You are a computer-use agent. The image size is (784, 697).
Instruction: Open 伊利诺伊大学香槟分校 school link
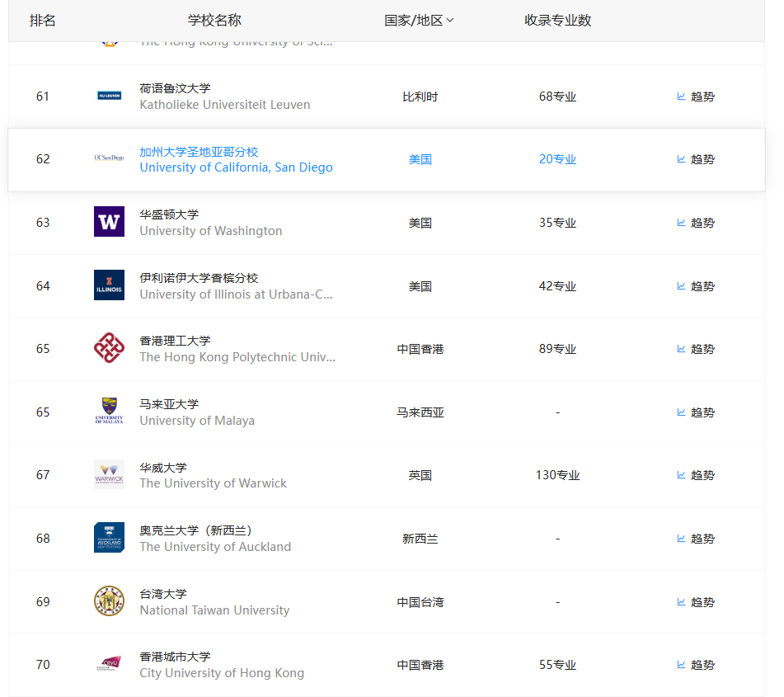click(x=199, y=278)
